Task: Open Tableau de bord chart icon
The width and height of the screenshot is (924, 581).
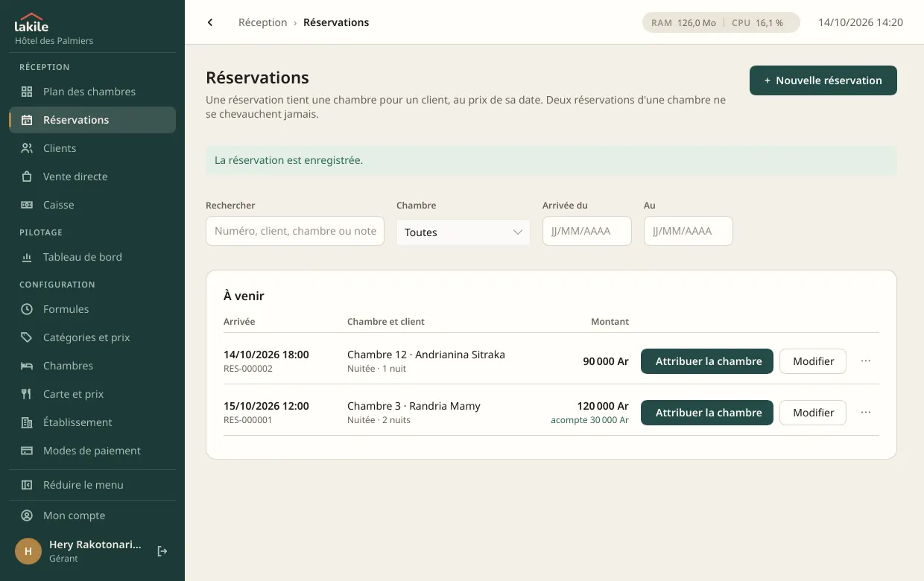Action: (x=27, y=257)
